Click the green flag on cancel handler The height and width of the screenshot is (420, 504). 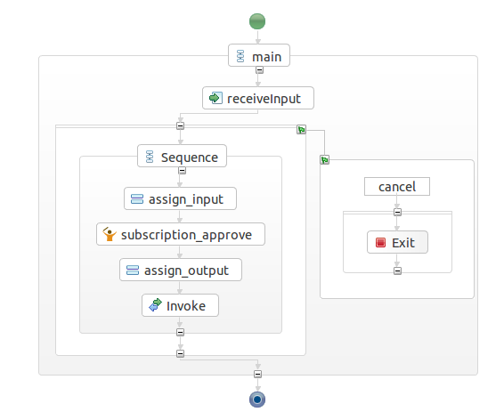[325, 159]
